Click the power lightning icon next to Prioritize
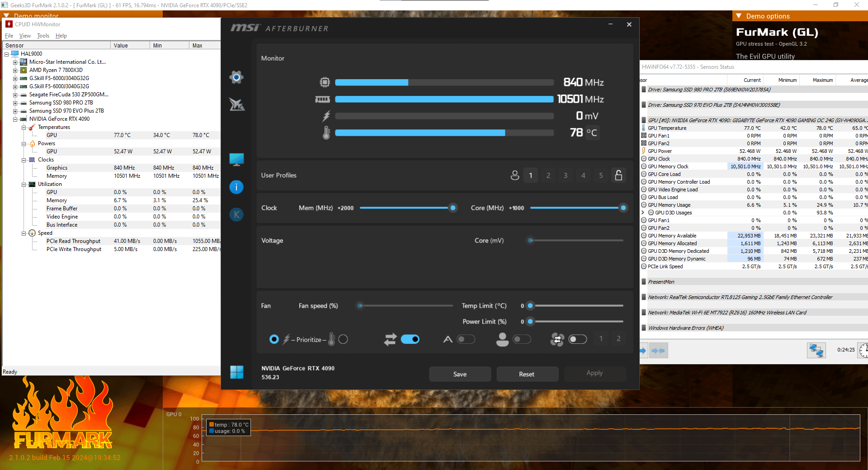 [286, 339]
